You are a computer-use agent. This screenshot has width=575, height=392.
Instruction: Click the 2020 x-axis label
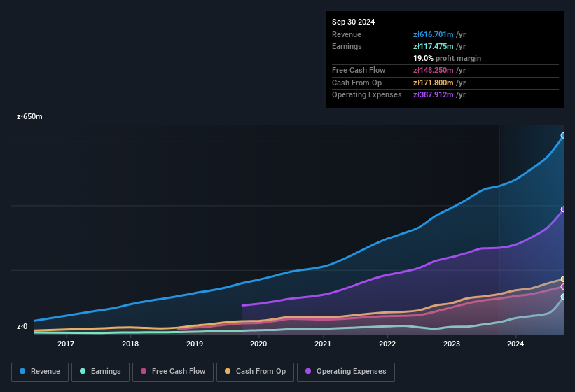(x=258, y=344)
